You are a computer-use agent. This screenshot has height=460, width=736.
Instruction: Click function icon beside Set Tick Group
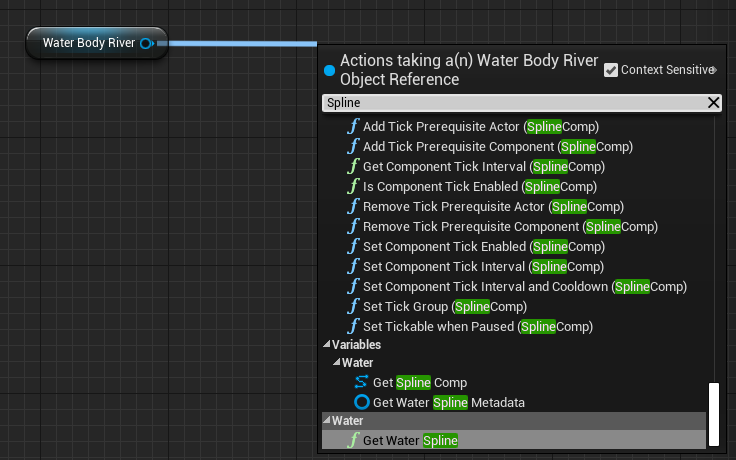[353, 307]
